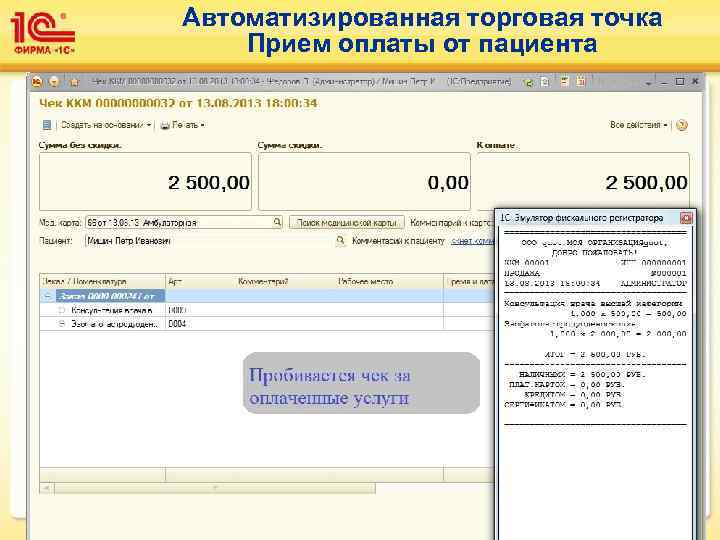Click the НАЛИЧНЫМИ line on the receipt

(x=582, y=375)
